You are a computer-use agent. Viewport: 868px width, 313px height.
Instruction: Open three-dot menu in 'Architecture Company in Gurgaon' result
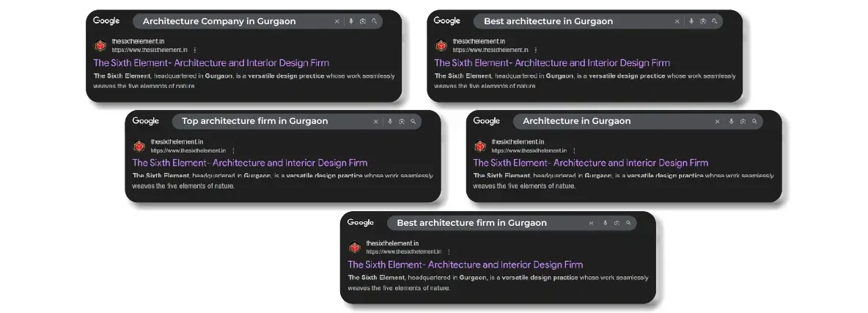(194, 50)
